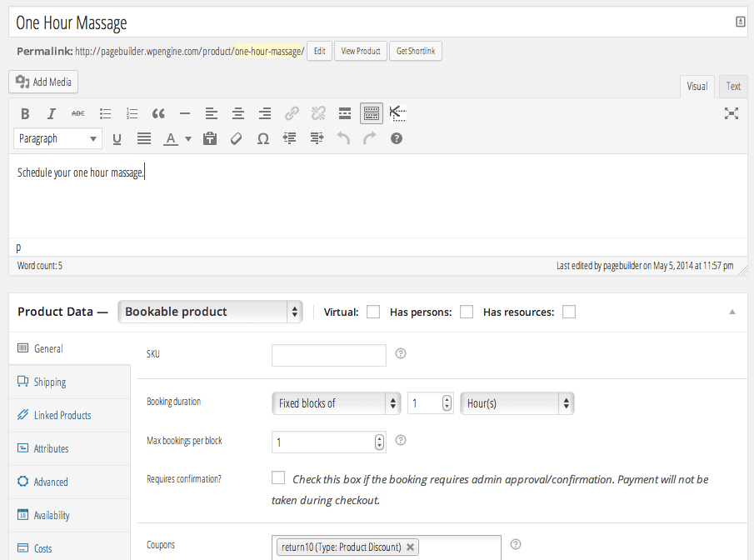
Task: Switch to the Text editor tab
Action: click(733, 86)
